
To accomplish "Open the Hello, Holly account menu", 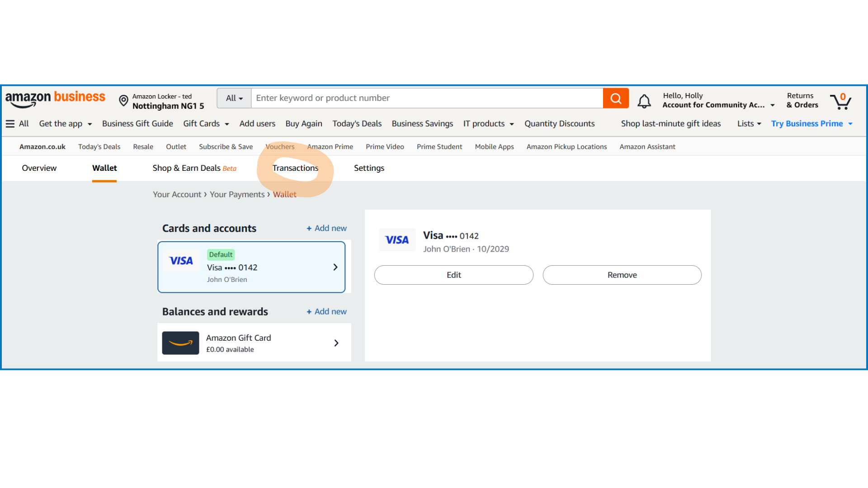I will (x=718, y=100).
